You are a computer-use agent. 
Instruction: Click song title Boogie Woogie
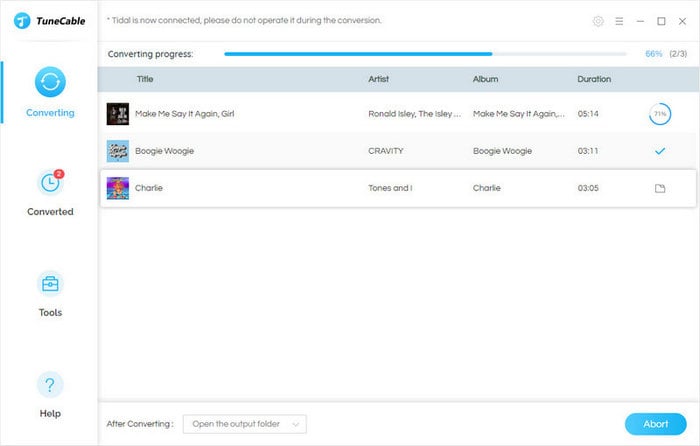point(164,151)
